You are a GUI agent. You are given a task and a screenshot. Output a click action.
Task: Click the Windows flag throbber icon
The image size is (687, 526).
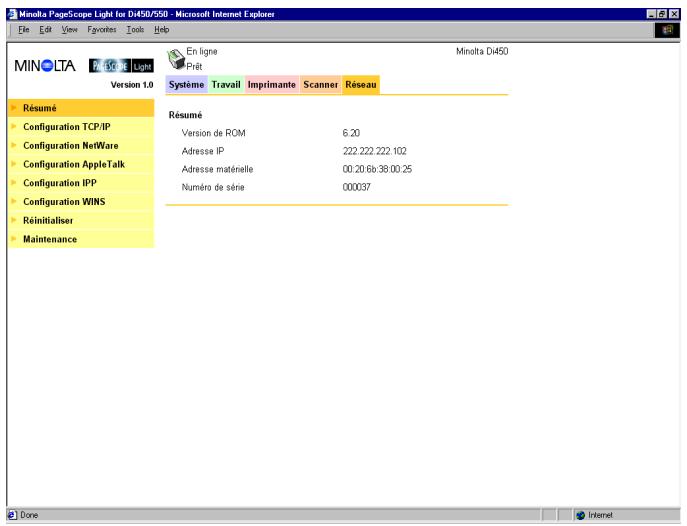click(x=667, y=30)
